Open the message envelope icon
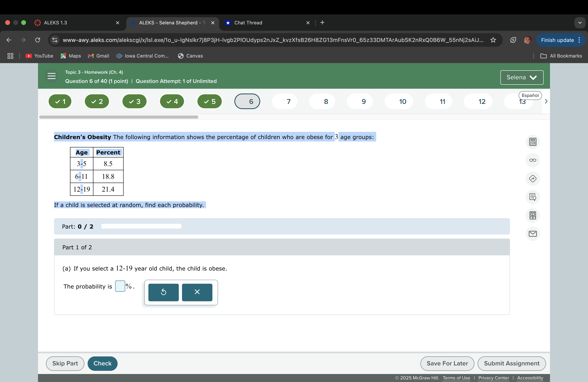 coord(532,234)
